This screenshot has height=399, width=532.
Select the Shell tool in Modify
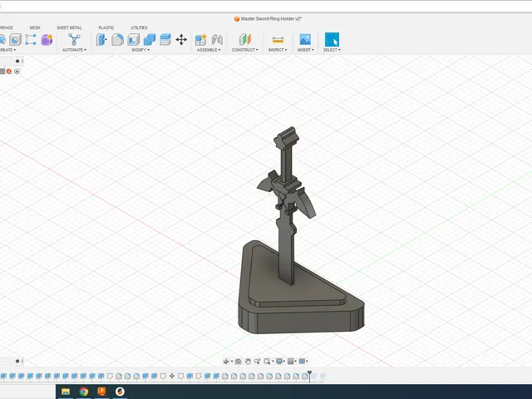click(x=133, y=40)
